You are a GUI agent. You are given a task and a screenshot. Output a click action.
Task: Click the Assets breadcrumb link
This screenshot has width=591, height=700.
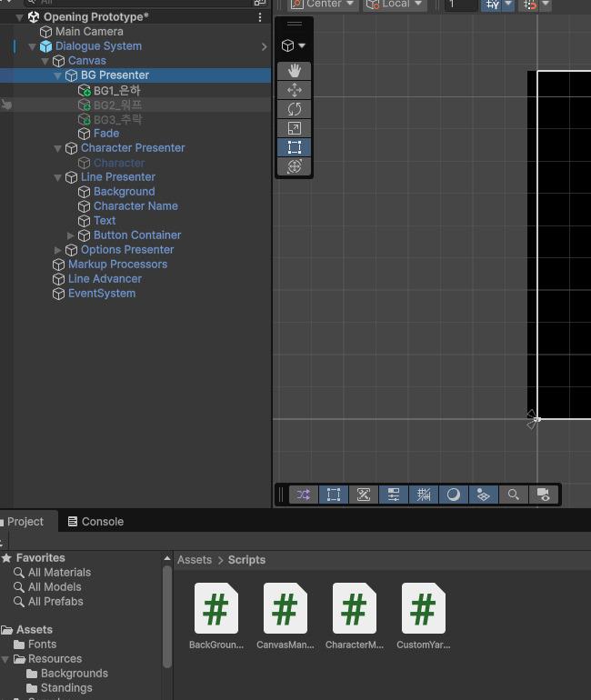tap(195, 560)
